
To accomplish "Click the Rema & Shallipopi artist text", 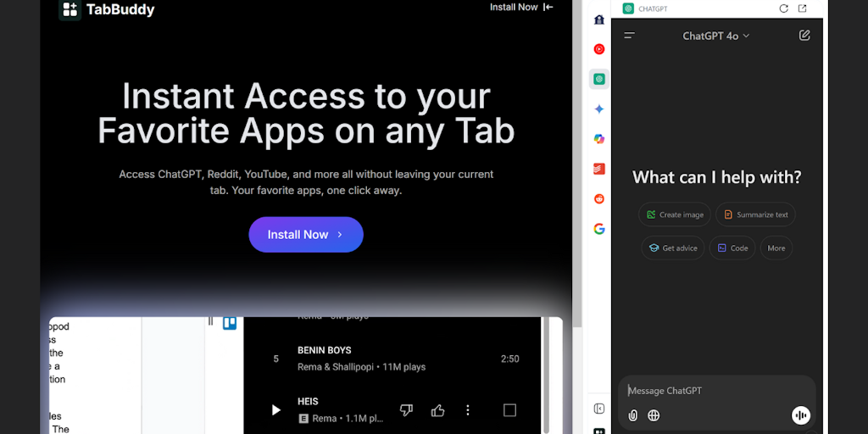I will click(x=334, y=367).
